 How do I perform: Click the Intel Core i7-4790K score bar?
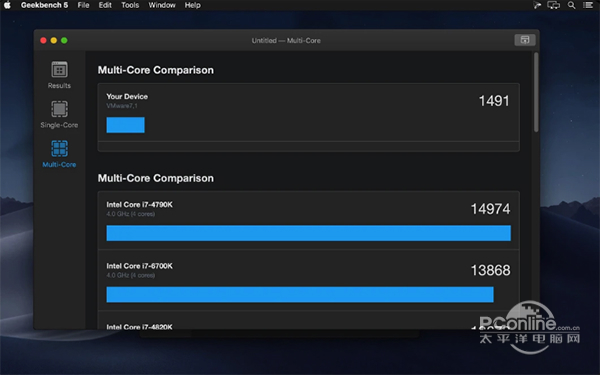(x=308, y=233)
